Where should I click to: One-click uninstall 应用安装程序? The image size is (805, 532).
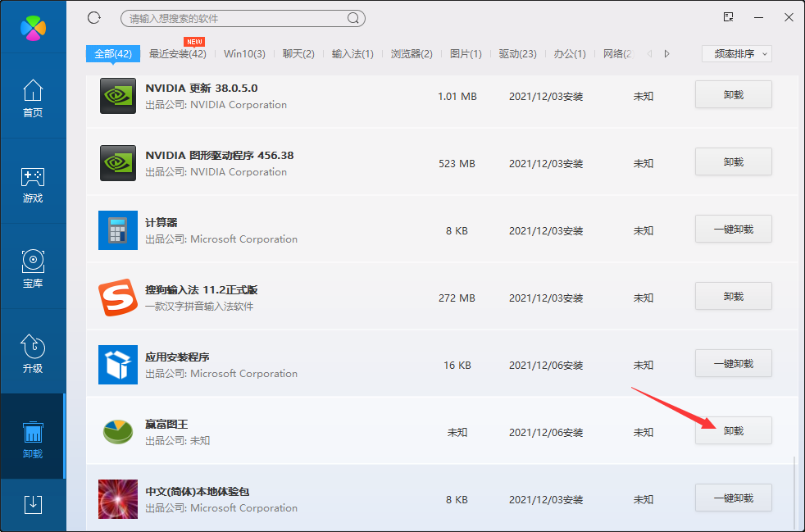[734, 364]
